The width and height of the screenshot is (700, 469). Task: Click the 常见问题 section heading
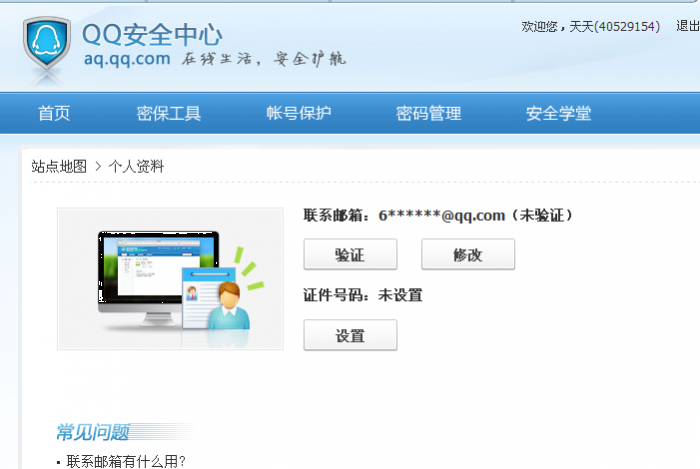93,432
